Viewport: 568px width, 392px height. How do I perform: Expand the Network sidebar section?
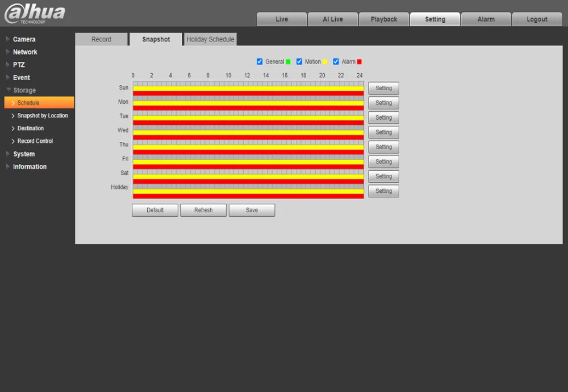[x=25, y=52]
